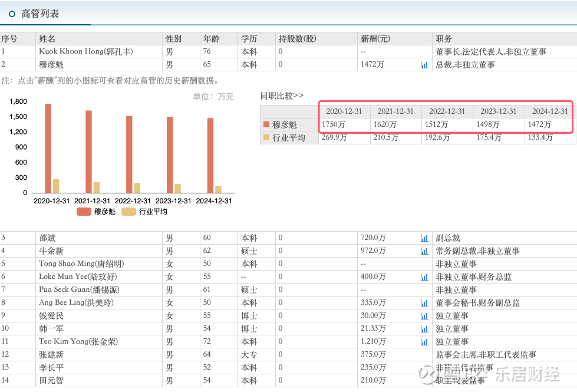Click the 穆彦魁 red swatch in comparison table
This screenshot has height=392, width=577.
point(266,124)
